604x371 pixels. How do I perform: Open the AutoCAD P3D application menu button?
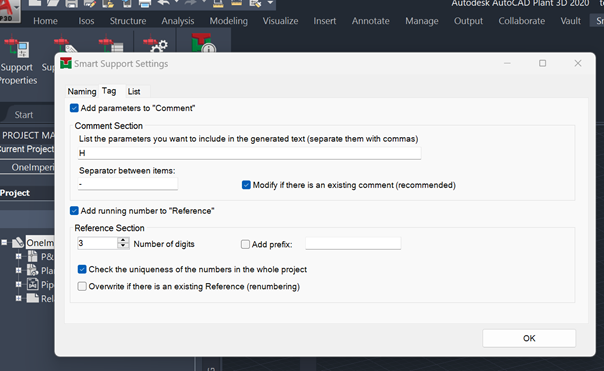coord(10,10)
